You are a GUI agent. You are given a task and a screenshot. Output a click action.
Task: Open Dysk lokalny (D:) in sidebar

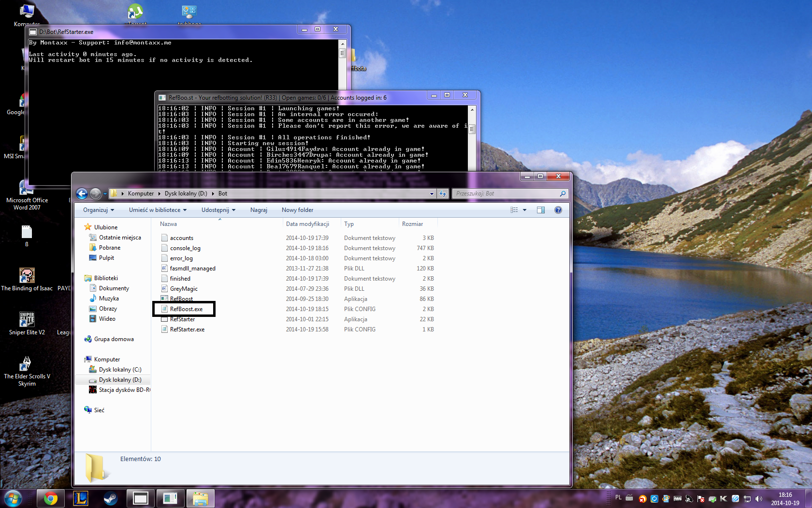tap(120, 380)
